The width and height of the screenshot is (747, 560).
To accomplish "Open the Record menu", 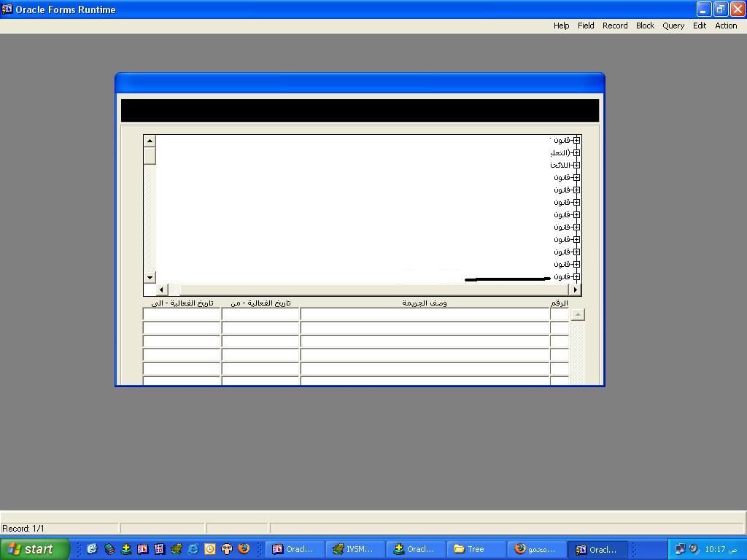I will [x=614, y=26].
